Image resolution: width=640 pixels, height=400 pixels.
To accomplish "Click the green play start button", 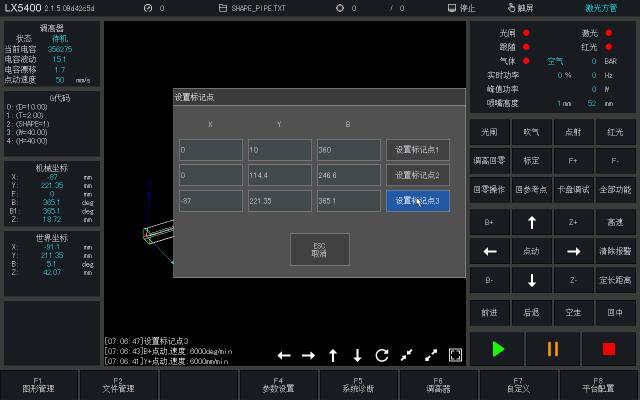I will point(498,349).
